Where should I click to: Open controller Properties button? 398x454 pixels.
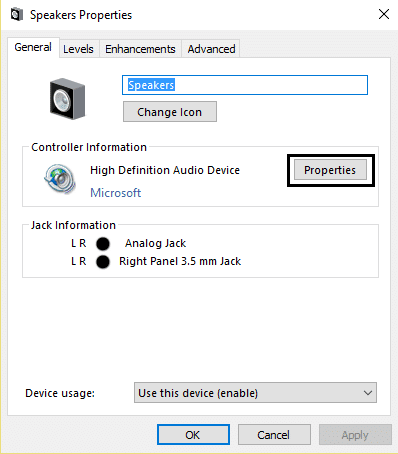click(330, 170)
